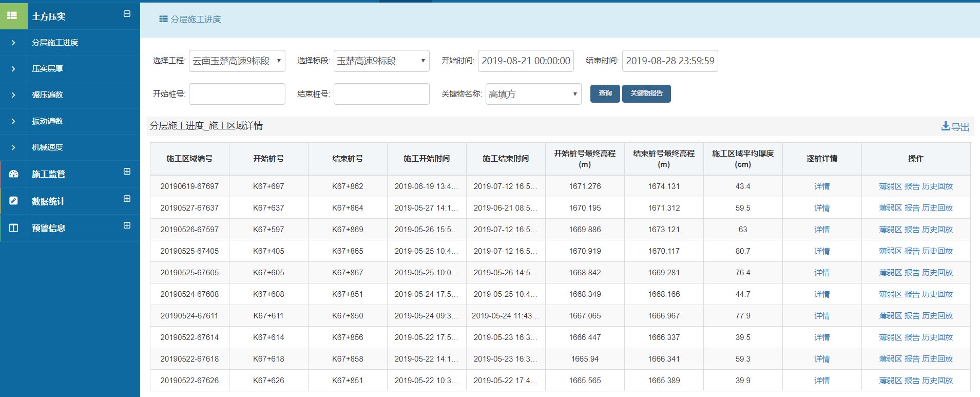Click 详情 link for 20190525-67405
Screen dimensions: 980x397
coord(822,251)
